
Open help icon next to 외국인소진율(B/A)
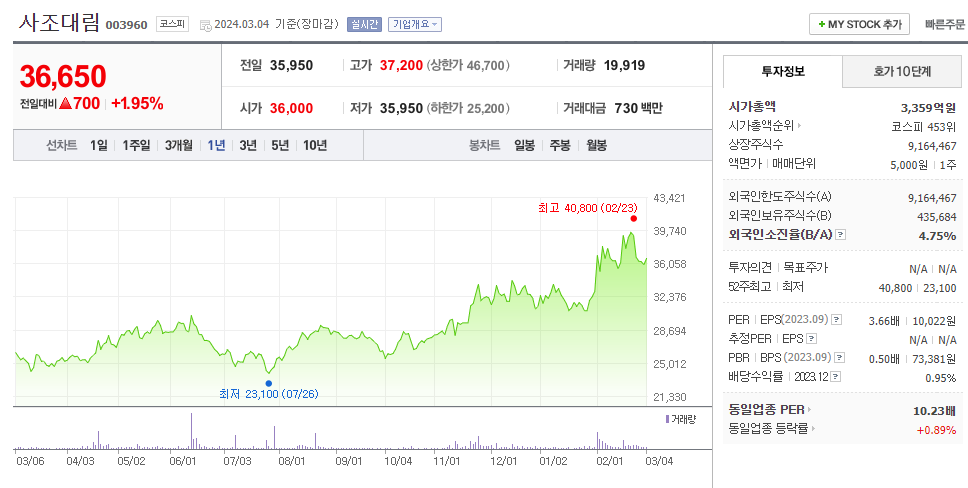click(841, 235)
